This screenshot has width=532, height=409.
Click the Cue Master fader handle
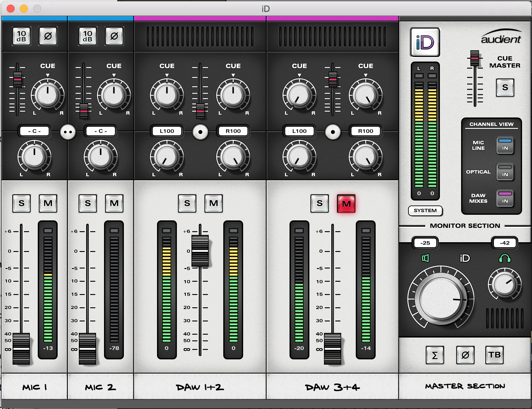click(x=475, y=59)
